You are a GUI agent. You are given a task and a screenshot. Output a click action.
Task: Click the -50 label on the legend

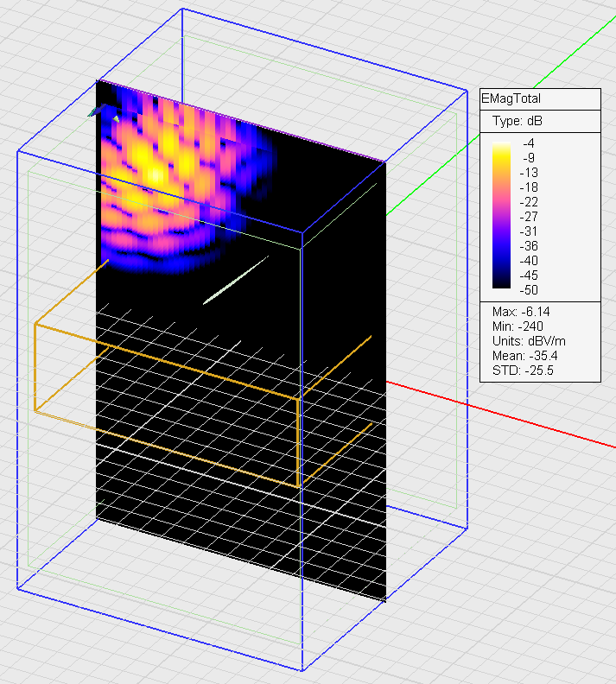coord(529,289)
